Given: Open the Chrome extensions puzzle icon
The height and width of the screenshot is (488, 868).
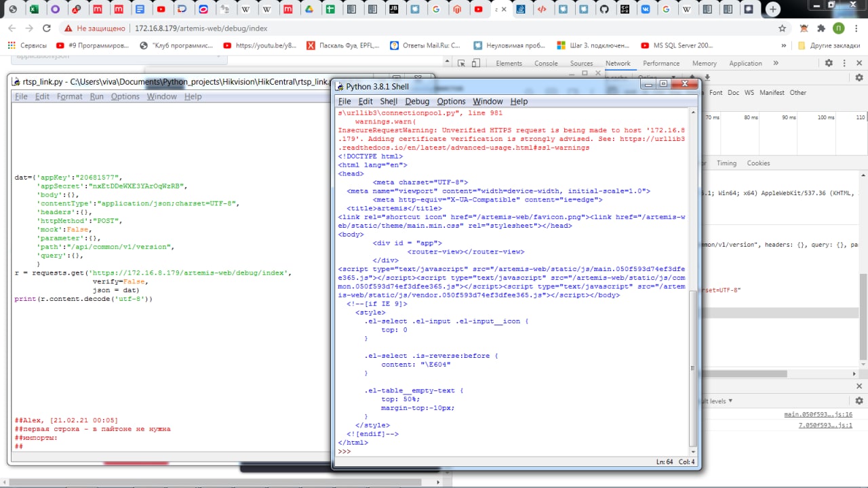Looking at the screenshot, I should 821,28.
